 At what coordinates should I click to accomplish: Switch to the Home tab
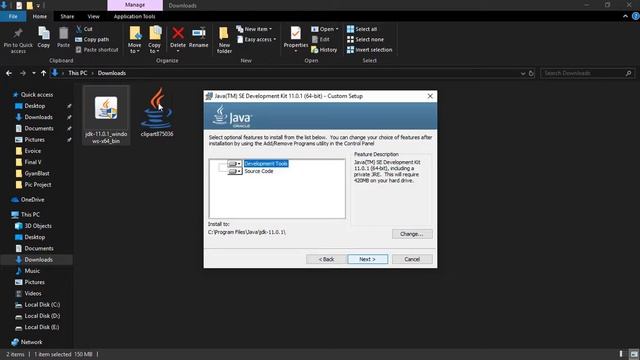pyautogui.click(x=40, y=16)
